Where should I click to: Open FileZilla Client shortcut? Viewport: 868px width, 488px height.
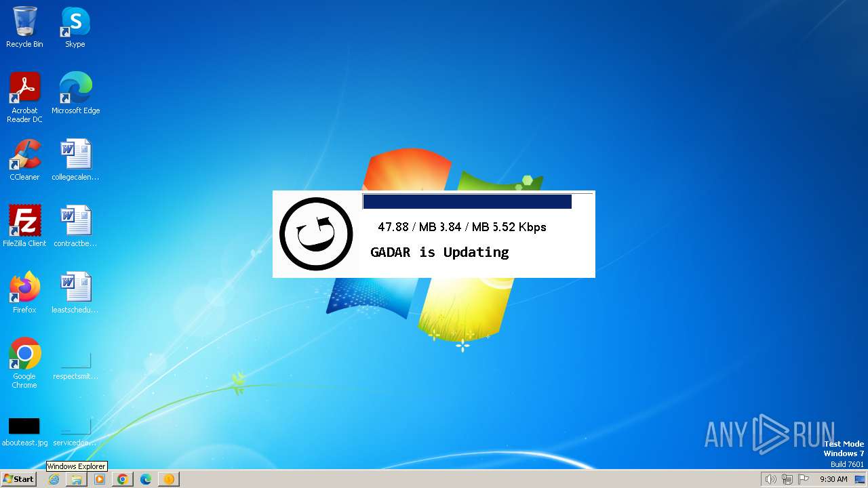(24, 226)
